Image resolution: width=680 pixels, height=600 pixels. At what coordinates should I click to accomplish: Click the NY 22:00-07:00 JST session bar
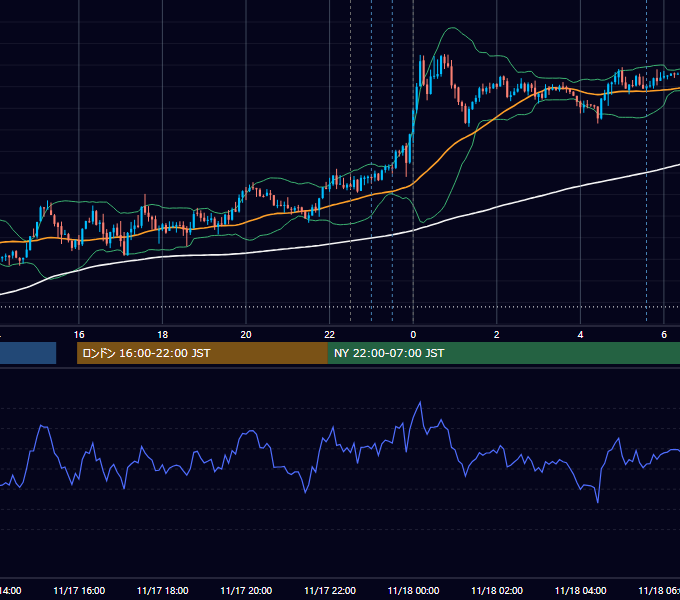503,353
